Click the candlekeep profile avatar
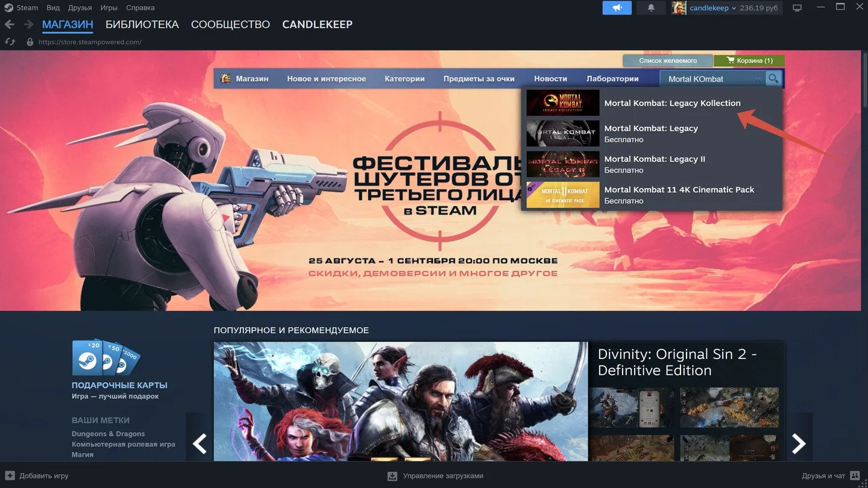This screenshot has width=868, height=488. point(679,8)
